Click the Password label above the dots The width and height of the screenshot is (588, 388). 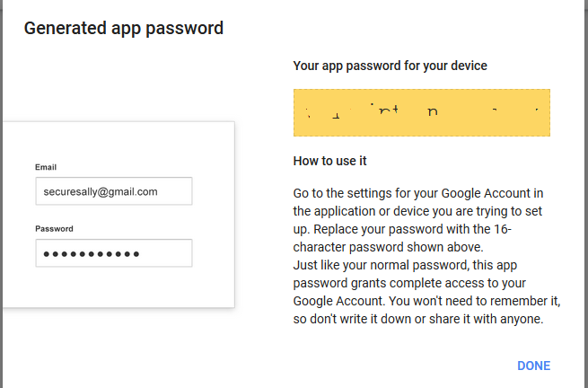coord(54,229)
